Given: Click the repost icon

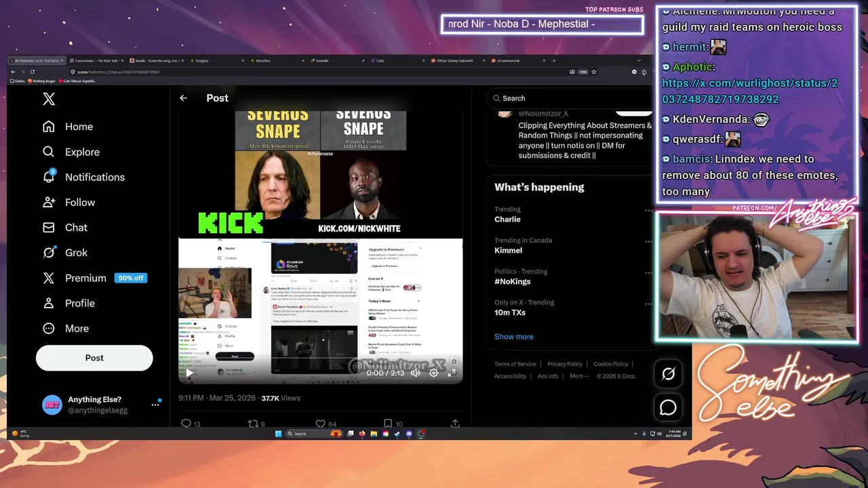Looking at the screenshot, I should [253, 423].
